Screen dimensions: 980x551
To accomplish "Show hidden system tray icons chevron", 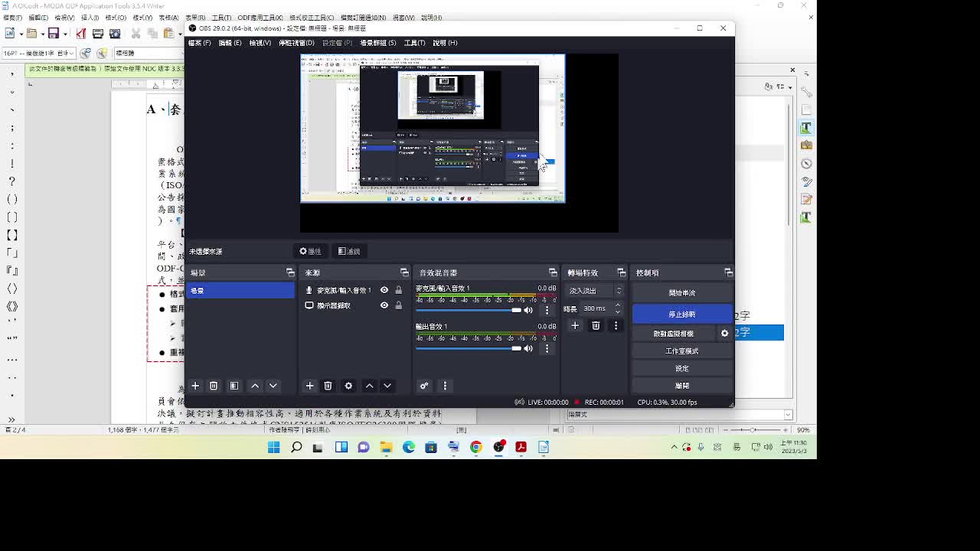I will (674, 447).
